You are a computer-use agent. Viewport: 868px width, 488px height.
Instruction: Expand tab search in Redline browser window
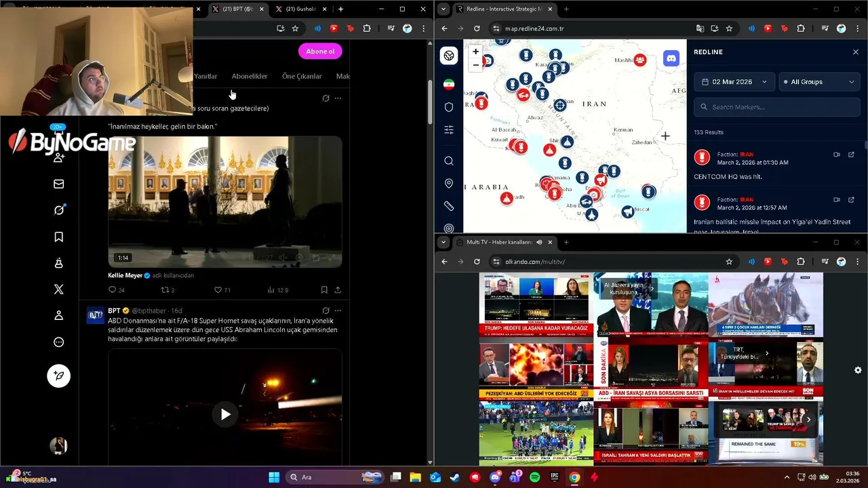(443, 9)
